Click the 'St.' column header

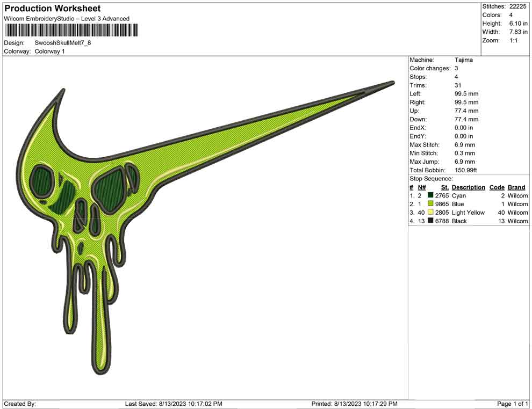[x=444, y=187]
